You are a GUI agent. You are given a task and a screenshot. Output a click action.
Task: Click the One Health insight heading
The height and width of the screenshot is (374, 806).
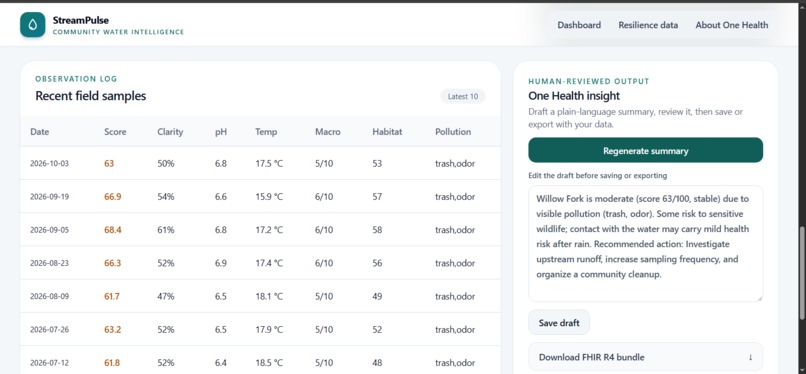click(x=574, y=96)
